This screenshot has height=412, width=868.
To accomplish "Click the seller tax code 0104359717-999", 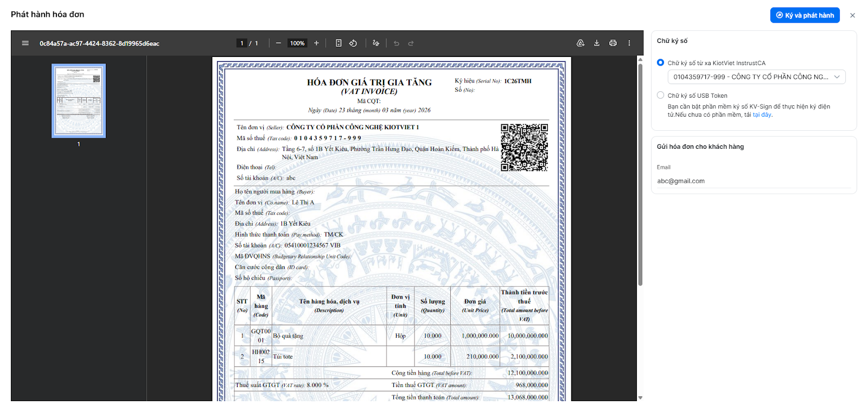I will 328,138.
